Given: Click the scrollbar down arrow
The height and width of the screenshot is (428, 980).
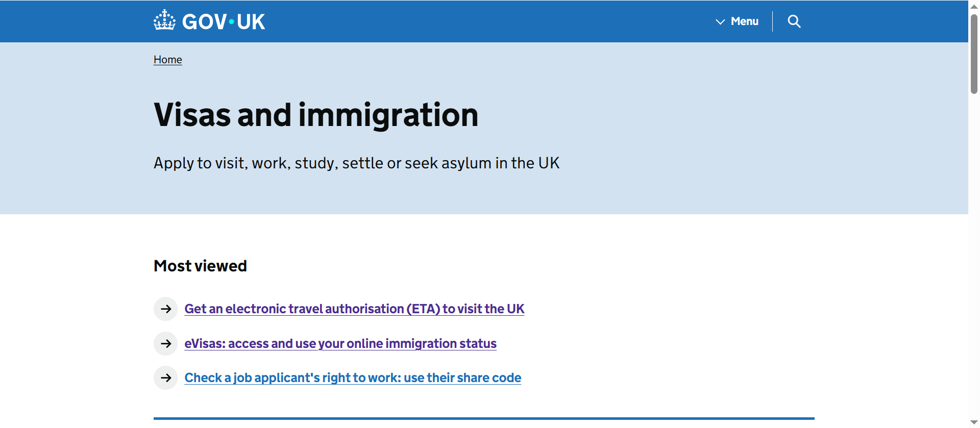Looking at the screenshot, I should click(974, 422).
